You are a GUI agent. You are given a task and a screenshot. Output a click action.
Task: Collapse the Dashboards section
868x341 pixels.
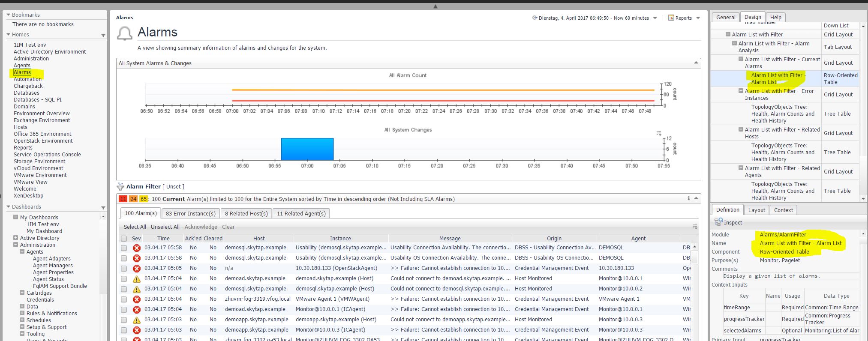[8, 206]
